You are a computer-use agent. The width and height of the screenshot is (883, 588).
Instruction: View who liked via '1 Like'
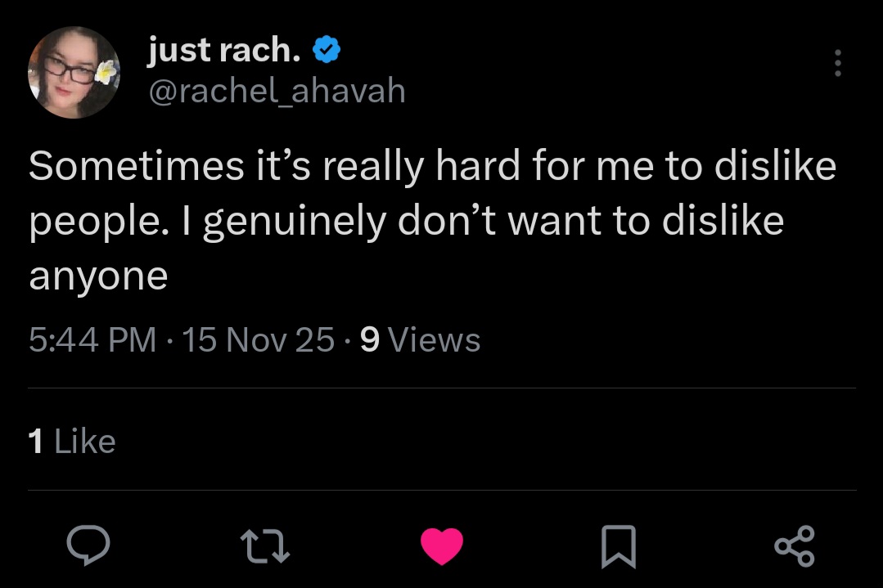click(72, 442)
